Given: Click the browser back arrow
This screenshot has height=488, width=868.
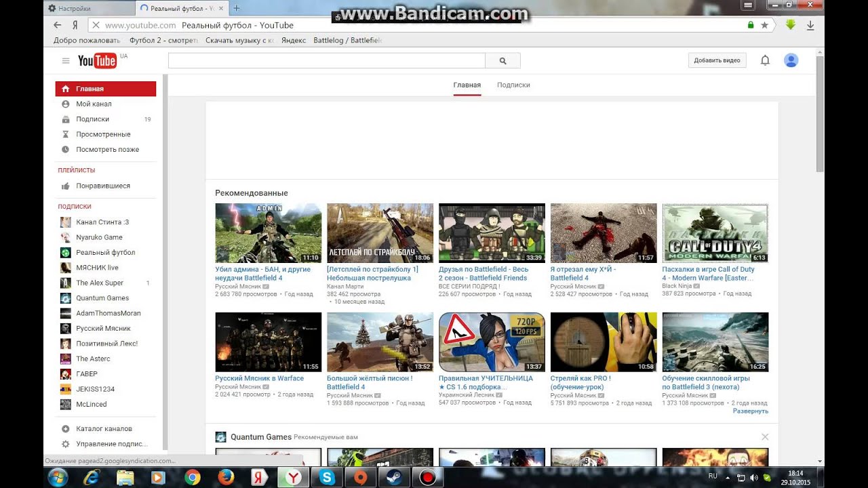Looking at the screenshot, I should click(58, 25).
